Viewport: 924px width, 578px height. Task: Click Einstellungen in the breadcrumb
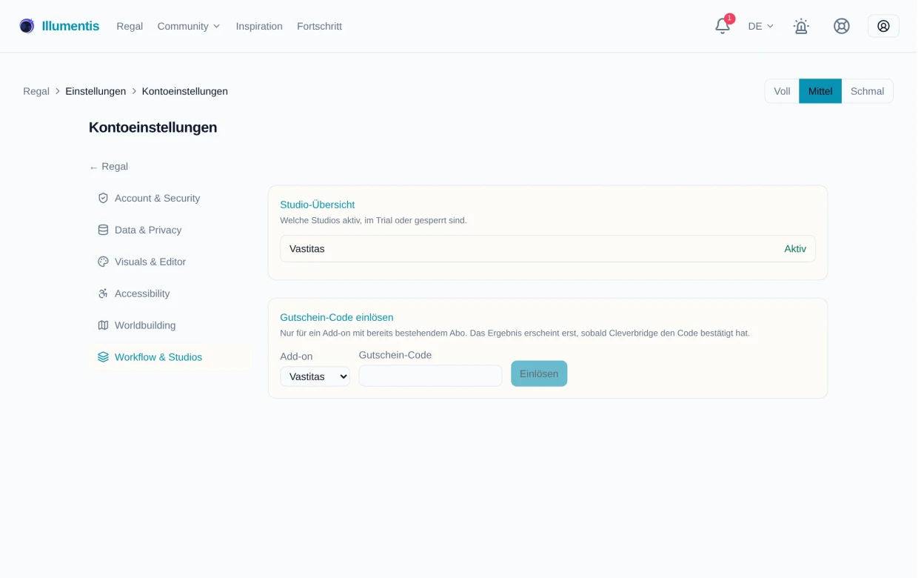[96, 91]
